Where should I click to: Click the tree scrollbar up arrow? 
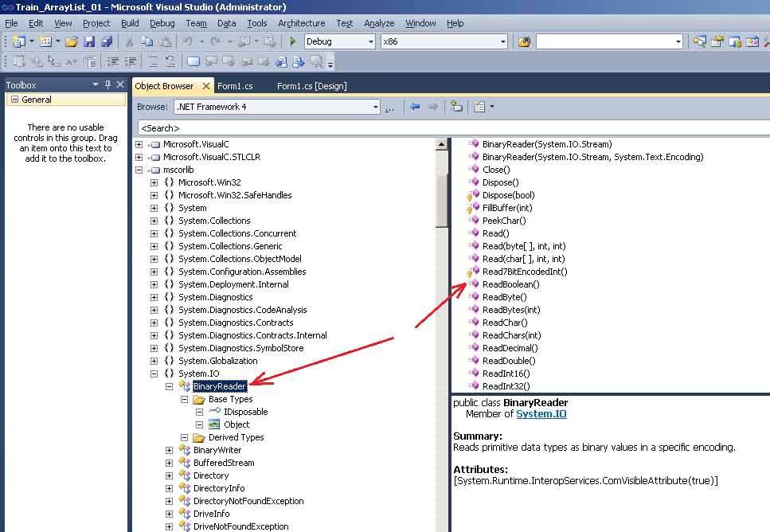441,144
